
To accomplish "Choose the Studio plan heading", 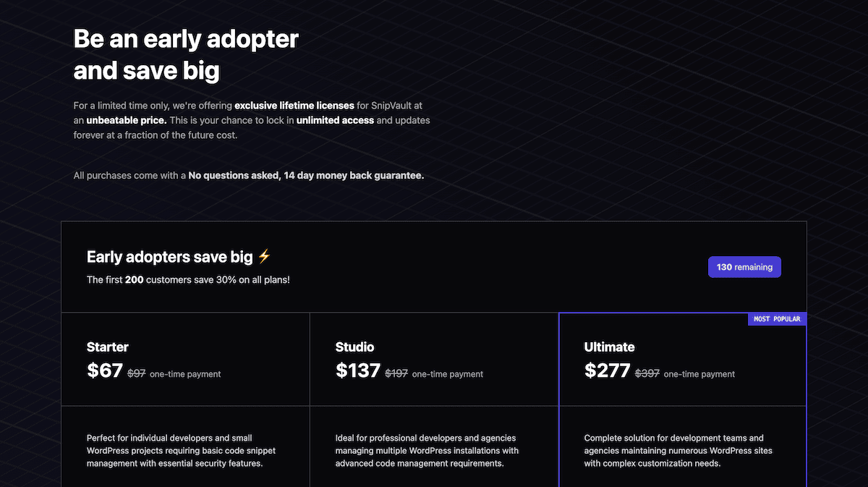I will (x=355, y=347).
